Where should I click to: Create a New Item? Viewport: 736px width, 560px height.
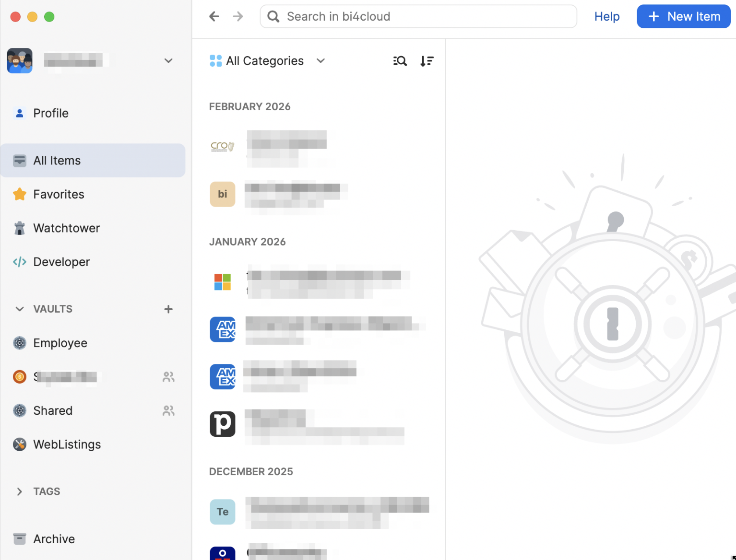tap(683, 17)
